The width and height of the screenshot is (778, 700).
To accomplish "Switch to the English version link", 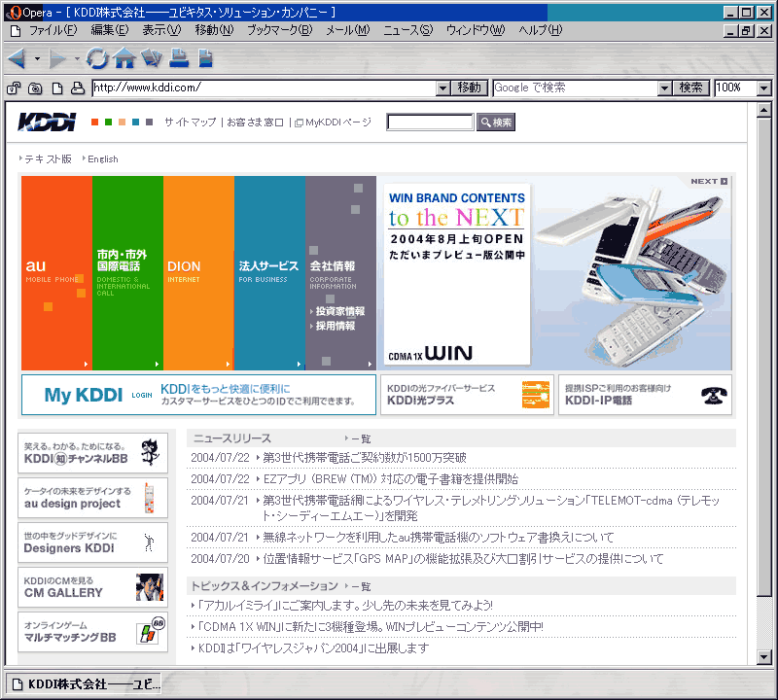I will click(x=103, y=159).
